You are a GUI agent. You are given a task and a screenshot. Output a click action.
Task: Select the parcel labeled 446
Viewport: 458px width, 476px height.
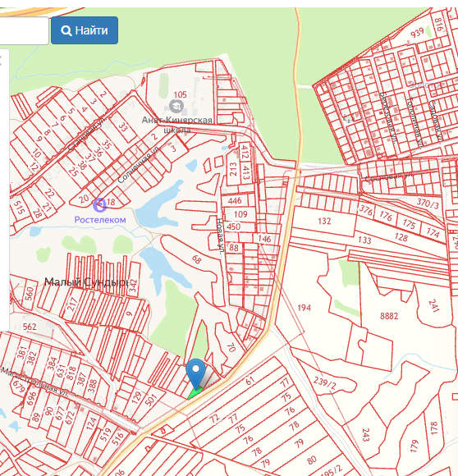235,201
